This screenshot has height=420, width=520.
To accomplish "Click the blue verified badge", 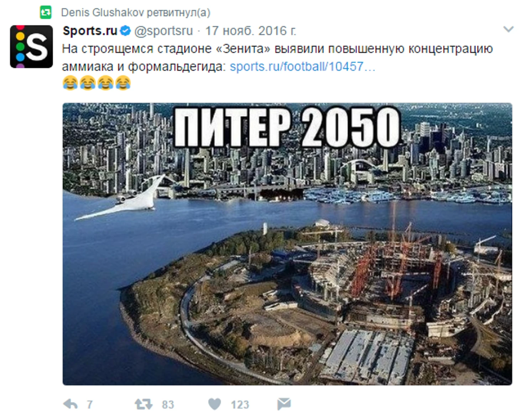I will click(125, 31).
